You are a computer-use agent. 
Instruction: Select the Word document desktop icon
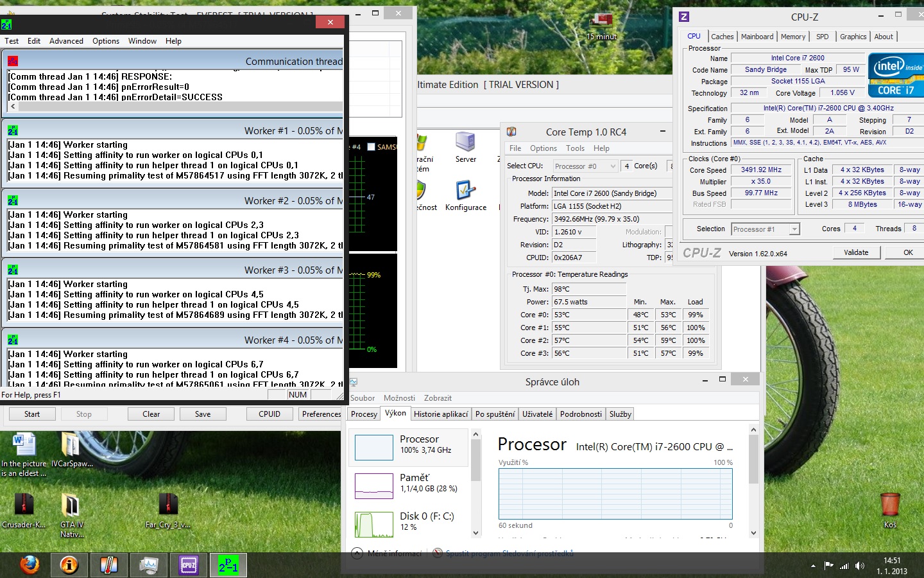pyautogui.click(x=24, y=455)
